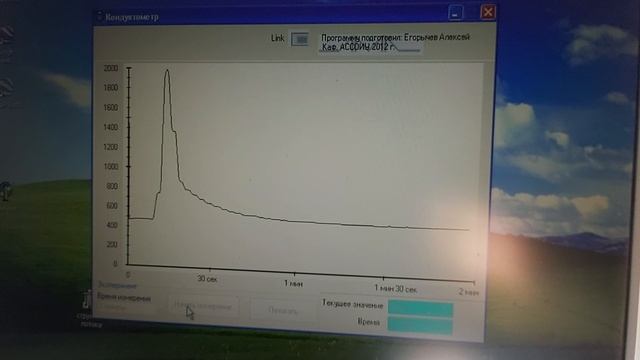The image size is (640, 360).
Task: Click the Link status indicator box
Action: (x=300, y=40)
